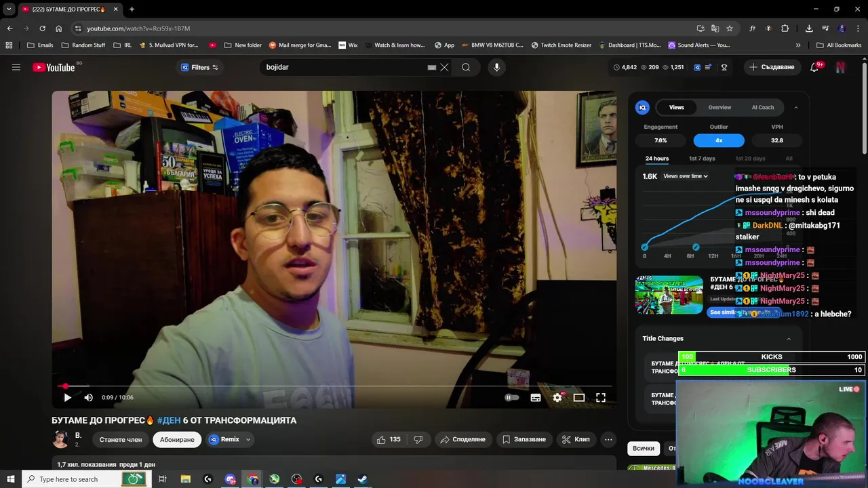Toggle the autoplay switch
Viewport: 868px width, 488px height.
(511, 398)
